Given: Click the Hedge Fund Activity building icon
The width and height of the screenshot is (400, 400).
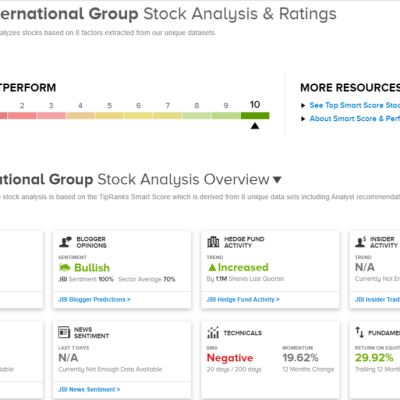Looking at the screenshot, I should tap(213, 242).
